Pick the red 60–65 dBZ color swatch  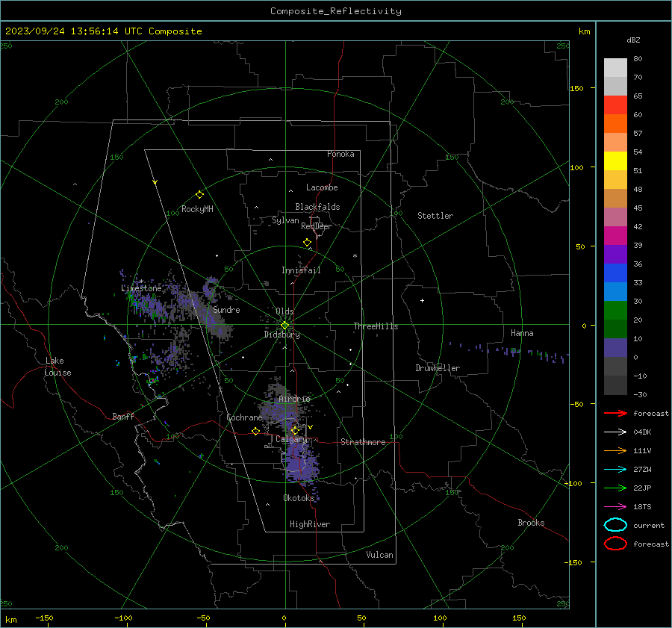(615, 105)
